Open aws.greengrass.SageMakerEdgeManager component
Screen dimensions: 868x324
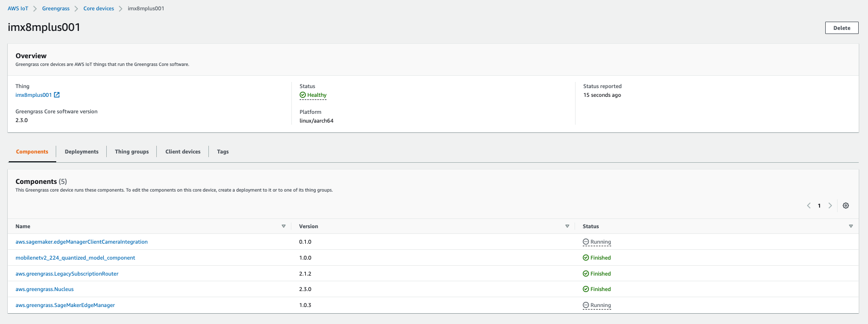coord(65,305)
